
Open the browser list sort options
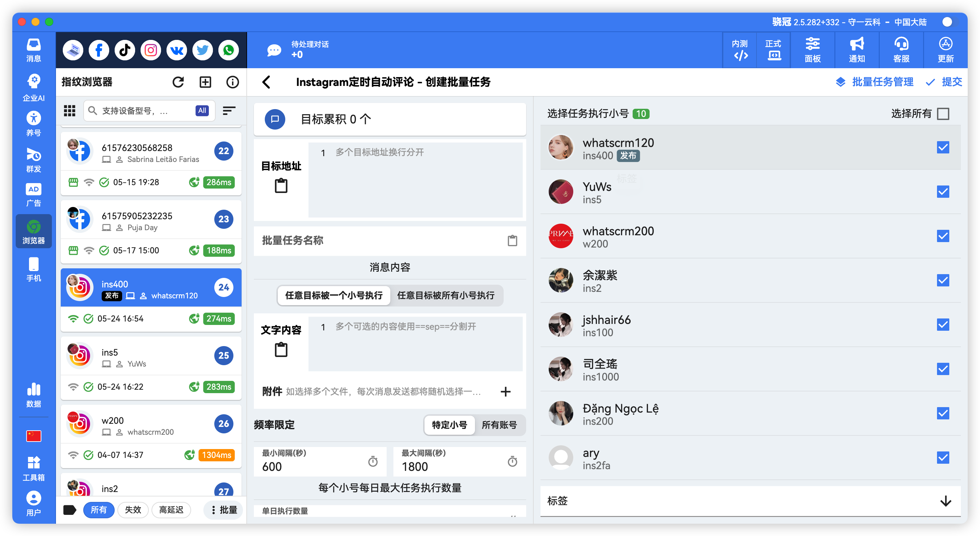[x=229, y=110]
